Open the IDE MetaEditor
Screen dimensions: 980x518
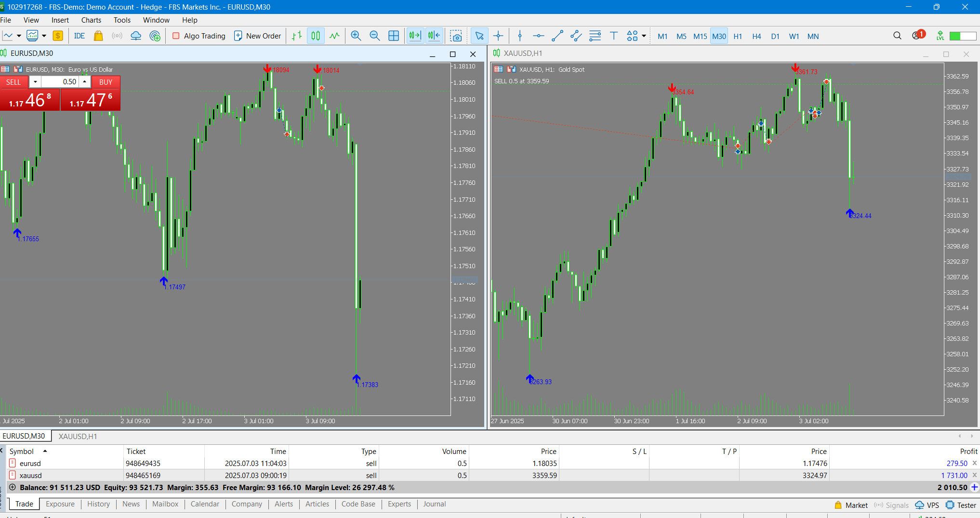coord(79,36)
